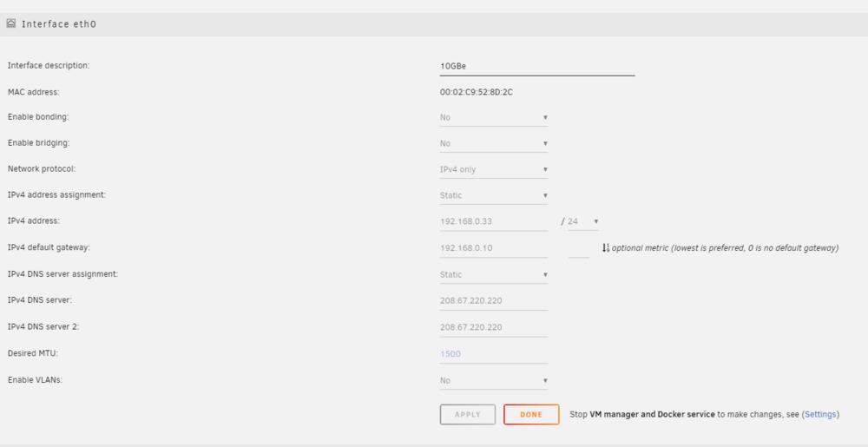The width and height of the screenshot is (868, 447).
Task: Click the gateway optional metric field
Action: click(x=578, y=248)
